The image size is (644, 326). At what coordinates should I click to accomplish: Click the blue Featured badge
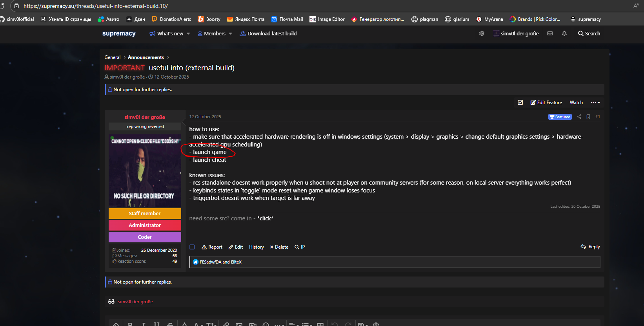pyautogui.click(x=560, y=117)
